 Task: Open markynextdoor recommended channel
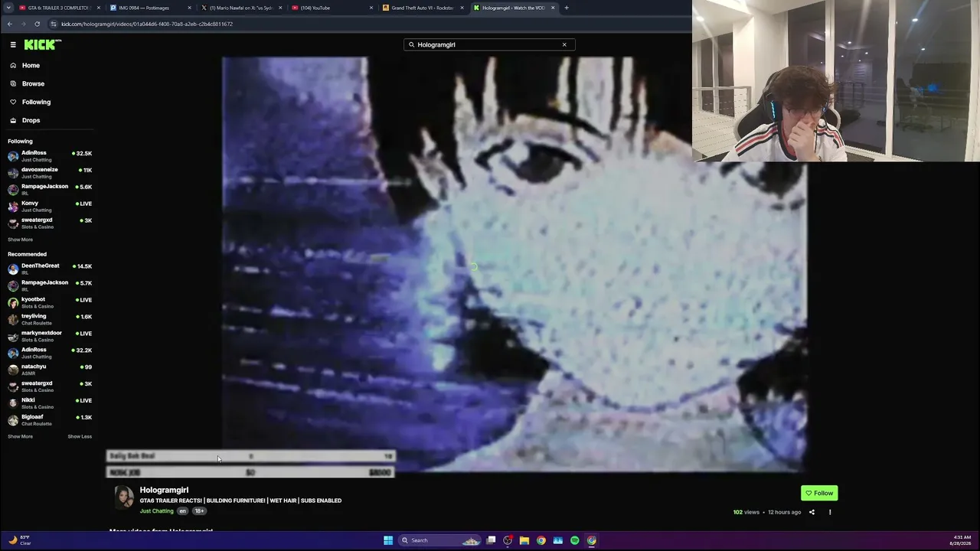pos(50,336)
